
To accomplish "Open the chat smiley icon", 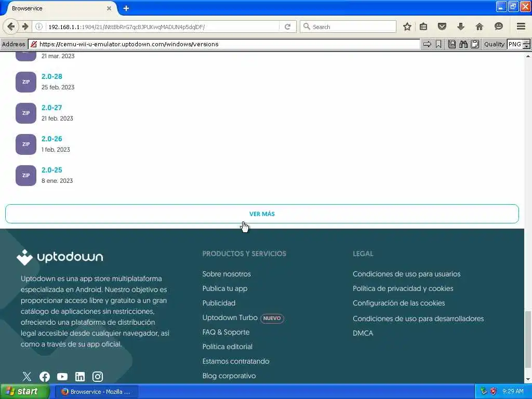I will pos(498,26).
